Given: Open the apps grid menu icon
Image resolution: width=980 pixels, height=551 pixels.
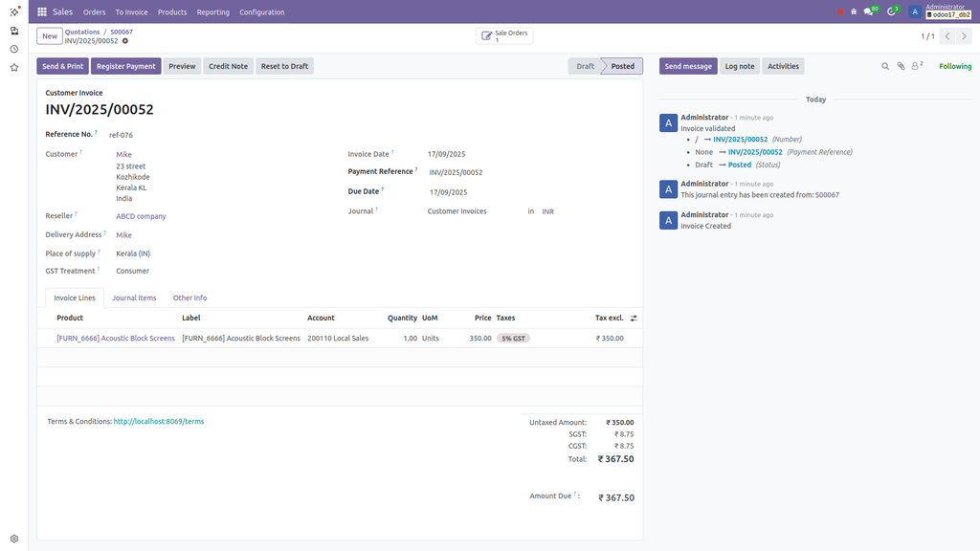Looking at the screenshot, I should (40, 11).
